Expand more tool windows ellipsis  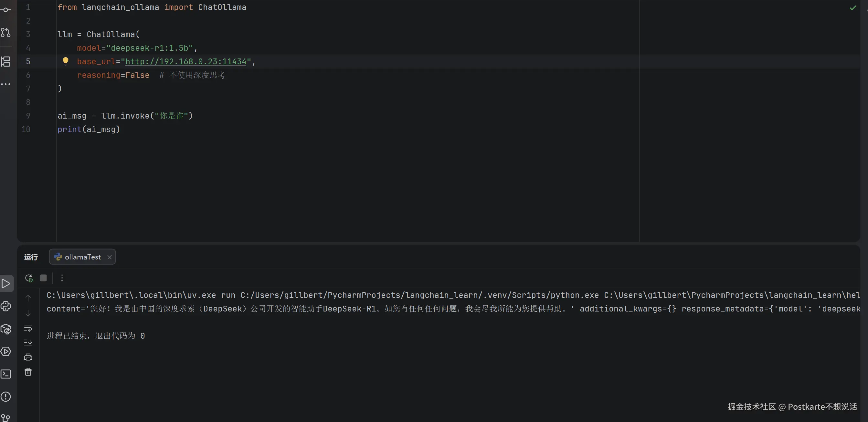click(x=6, y=84)
